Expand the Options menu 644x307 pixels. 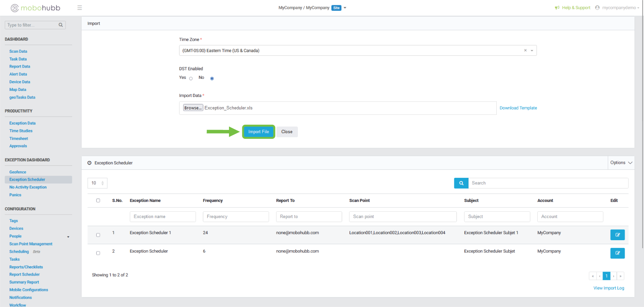click(621, 163)
